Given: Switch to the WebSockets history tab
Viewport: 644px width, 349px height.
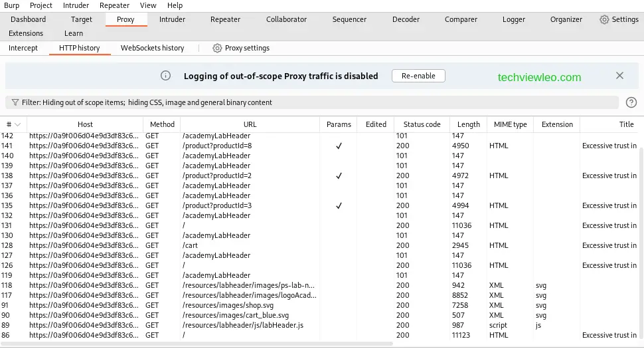Looking at the screenshot, I should coord(152,49).
